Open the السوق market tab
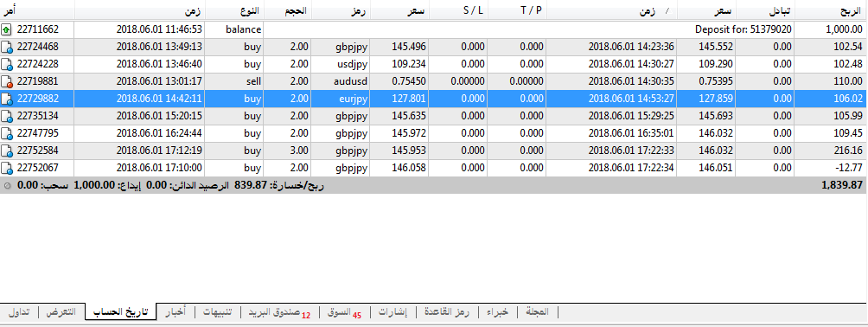This screenshot has width=868, height=327. (344, 312)
